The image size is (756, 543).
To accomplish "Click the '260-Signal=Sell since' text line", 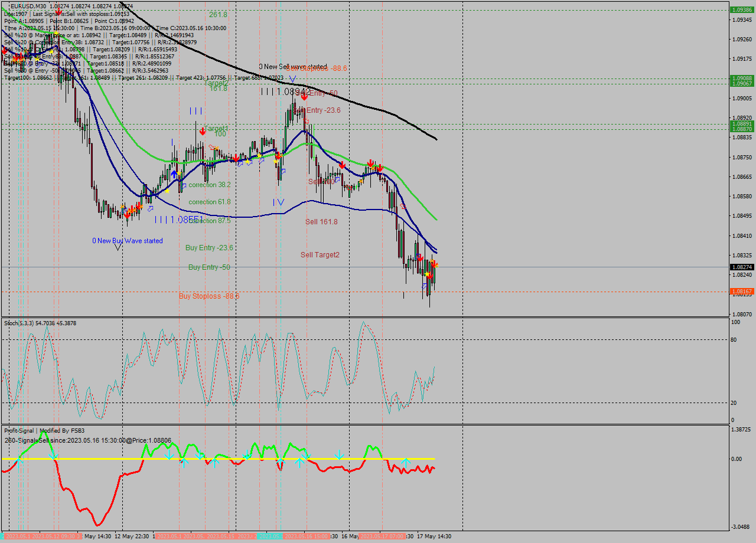I will pyautogui.click(x=87, y=440).
